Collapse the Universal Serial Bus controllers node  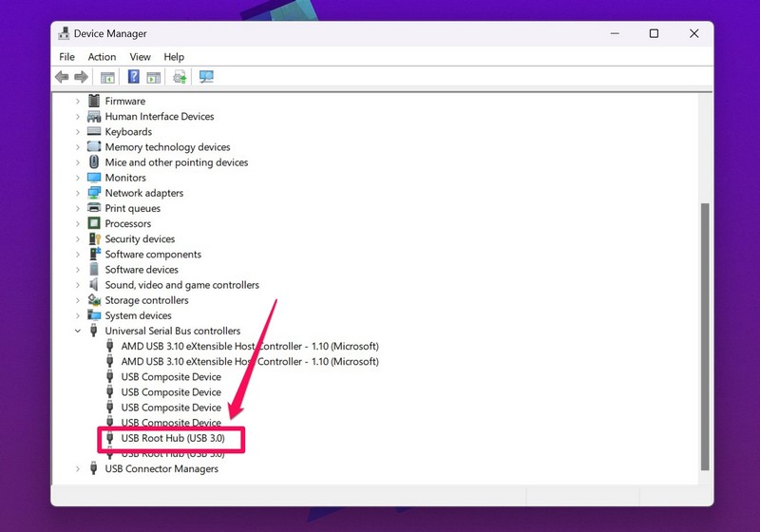[x=78, y=331]
